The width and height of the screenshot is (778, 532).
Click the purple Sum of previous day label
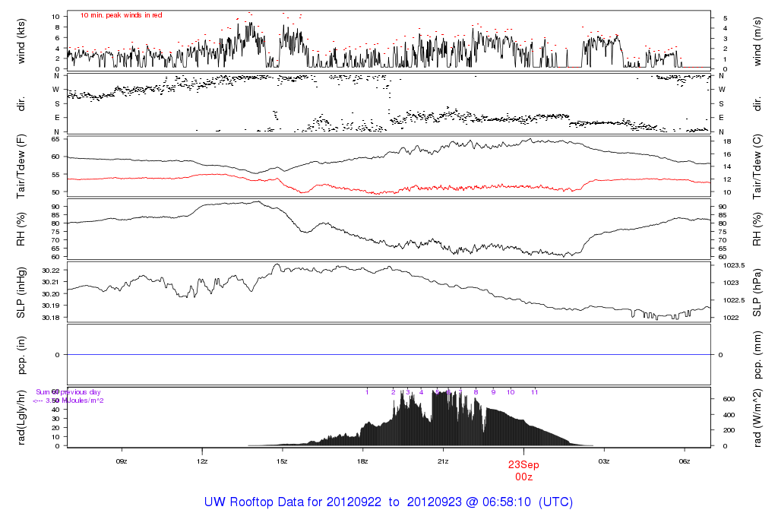tap(68, 392)
